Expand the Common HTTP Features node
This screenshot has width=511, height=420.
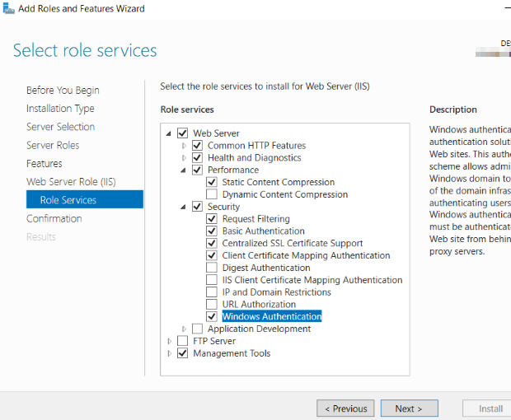point(184,146)
